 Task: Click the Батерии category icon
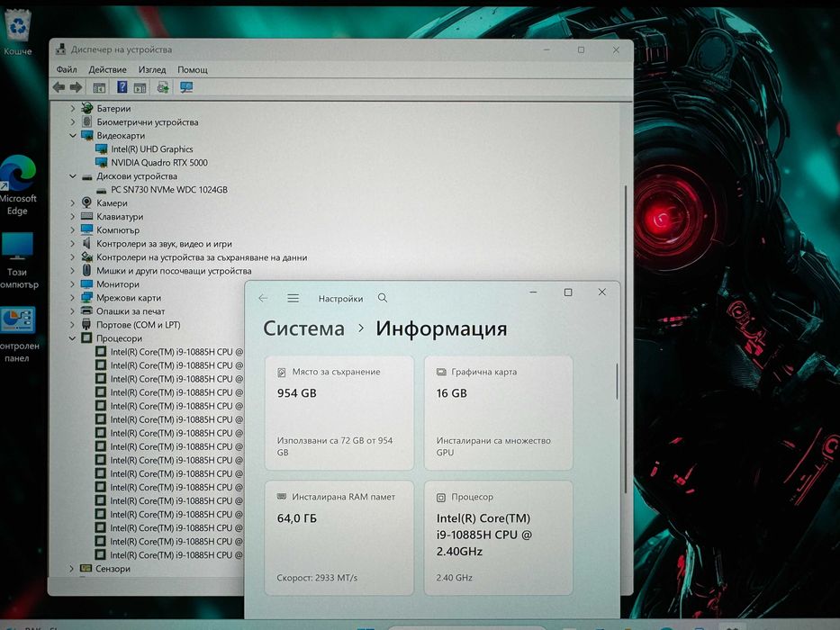86,108
